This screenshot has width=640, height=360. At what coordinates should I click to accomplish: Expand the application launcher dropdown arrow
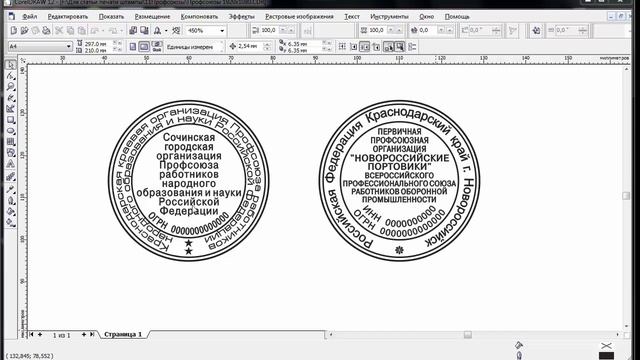(x=166, y=31)
